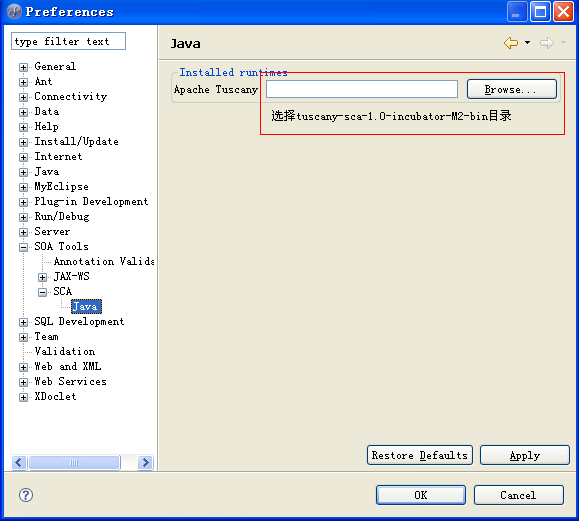Expand the Help tree node
579x521 pixels.
[23, 127]
